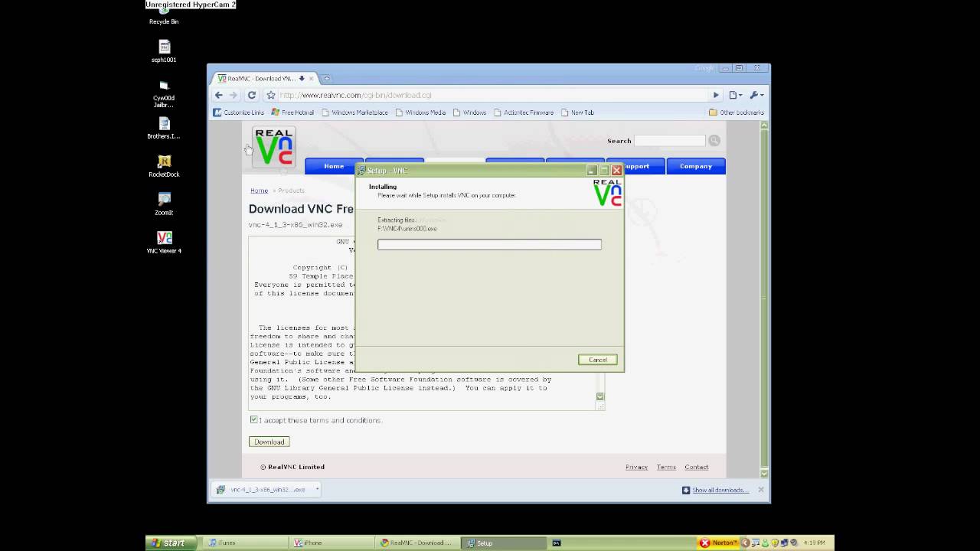Click the installation progress bar

489,244
